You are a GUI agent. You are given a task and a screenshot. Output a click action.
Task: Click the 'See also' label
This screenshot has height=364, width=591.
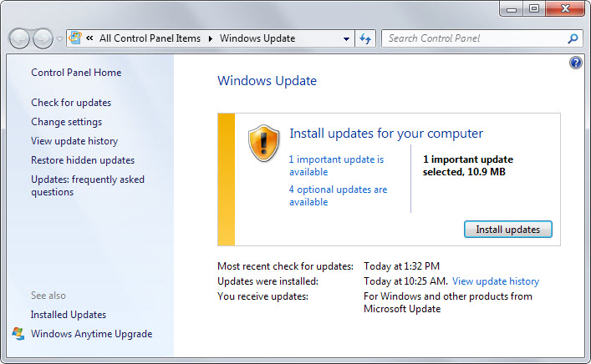click(x=48, y=296)
